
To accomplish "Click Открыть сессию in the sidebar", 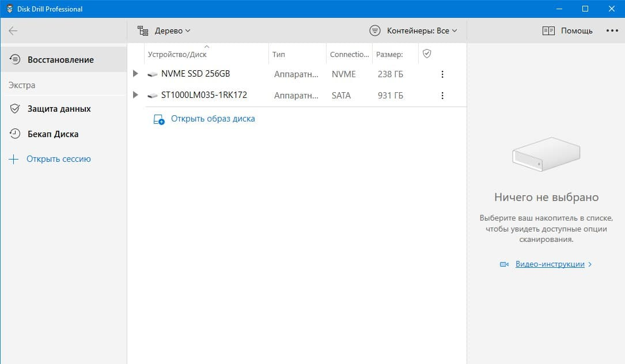I will [x=58, y=159].
